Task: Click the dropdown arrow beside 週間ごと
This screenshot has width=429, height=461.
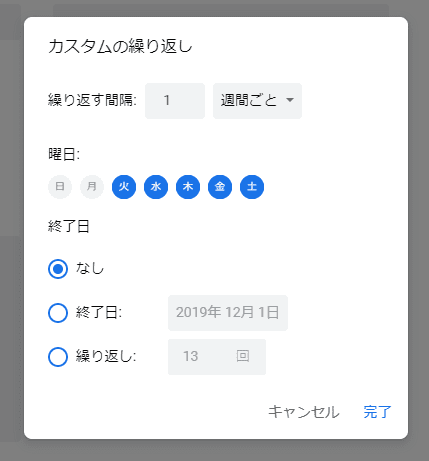Action: point(290,100)
